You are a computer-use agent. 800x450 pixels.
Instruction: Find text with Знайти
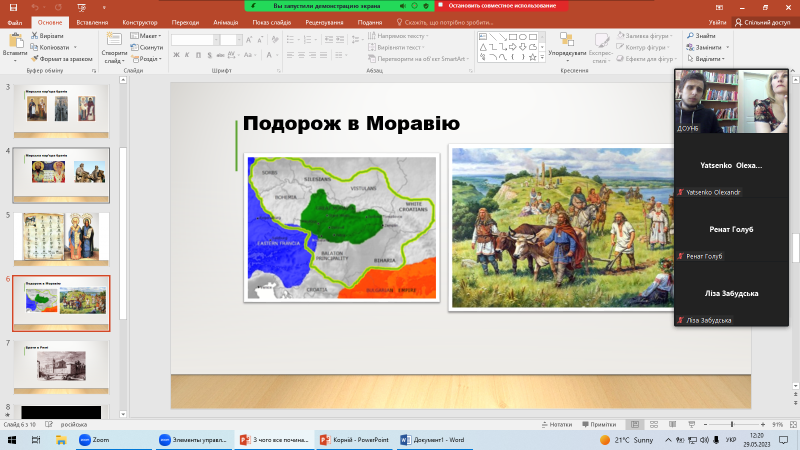point(701,36)
